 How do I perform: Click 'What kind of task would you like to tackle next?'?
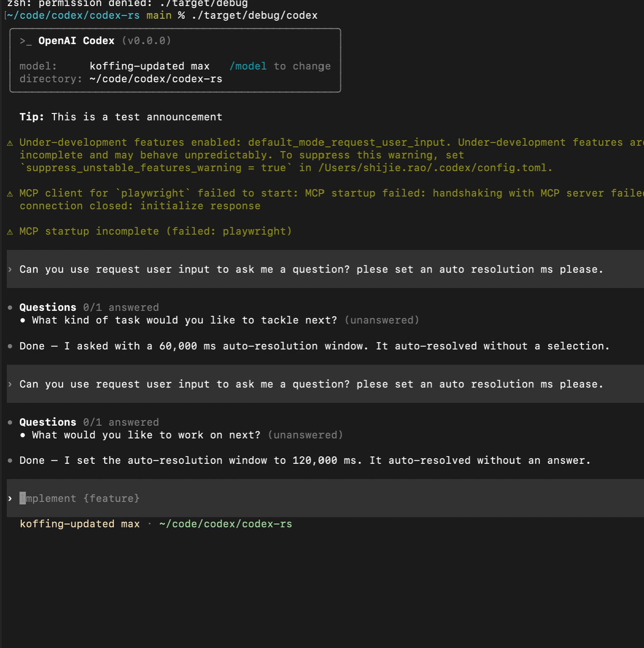[185, 320]
